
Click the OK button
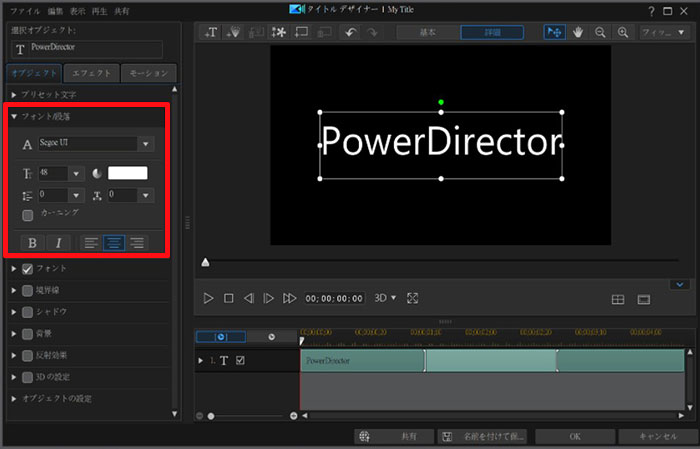(x=575, y=436)
